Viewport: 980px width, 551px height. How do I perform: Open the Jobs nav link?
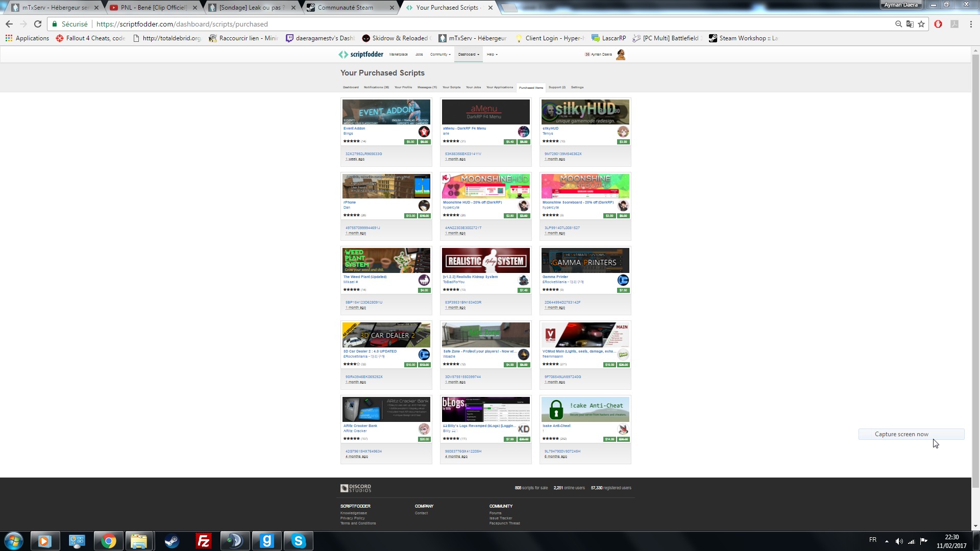[x=419, y=54]
